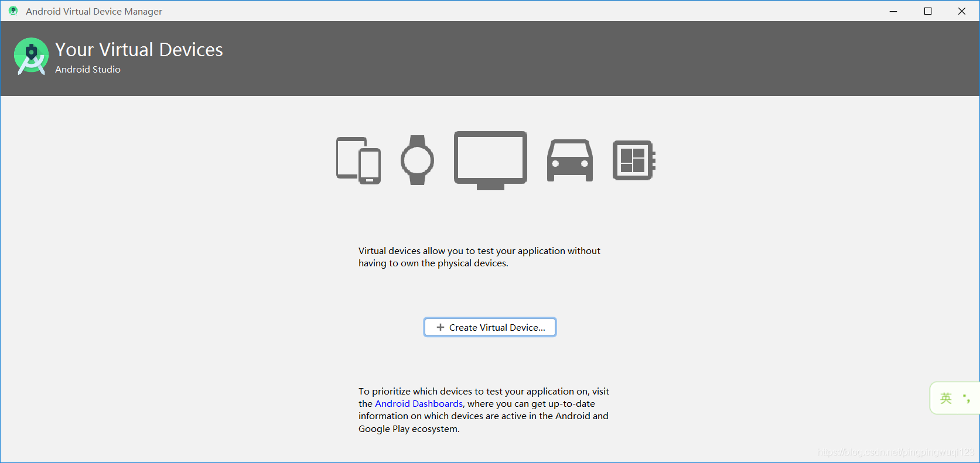Click the Create Virtual Device button
This screenshot has height=463, width=980.
click(x=490, y=327)
